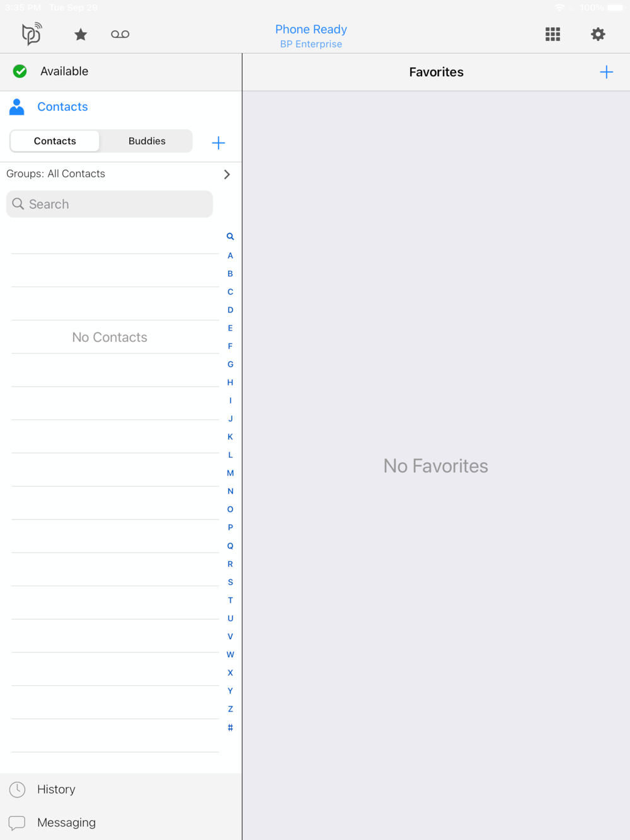630x840 pixels.
Task: Click the contacts Search field
Action: [110, 204]
